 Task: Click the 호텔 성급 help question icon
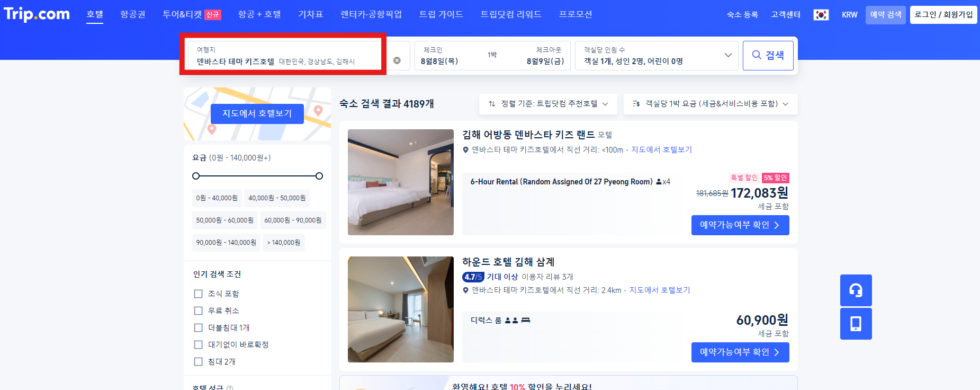(230, 388)
